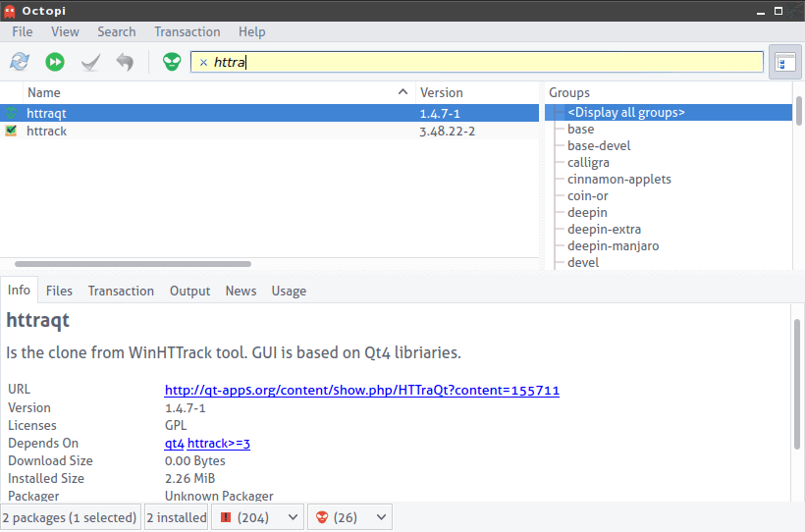Click the package list horizontal scrollbar

coord(133,264)
